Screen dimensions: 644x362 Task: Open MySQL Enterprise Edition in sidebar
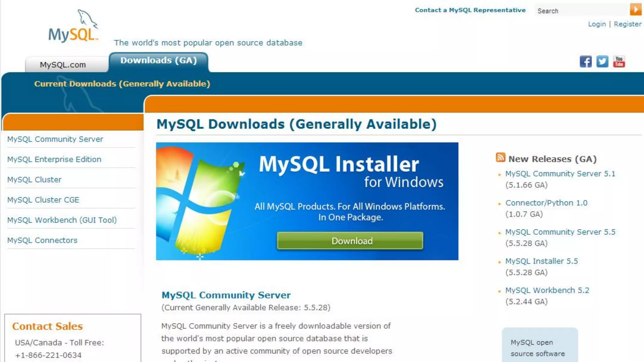[54, 159]
